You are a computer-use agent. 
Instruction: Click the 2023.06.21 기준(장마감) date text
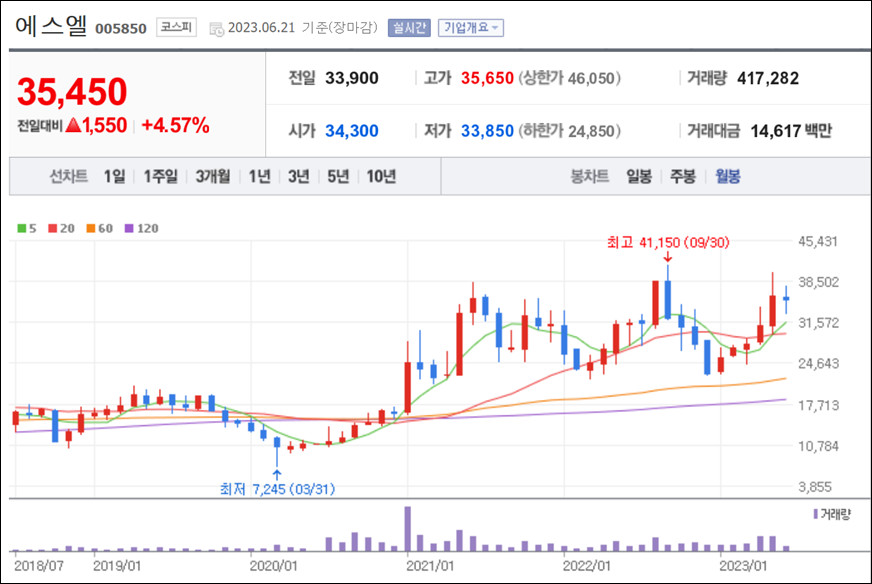[303, 28]
